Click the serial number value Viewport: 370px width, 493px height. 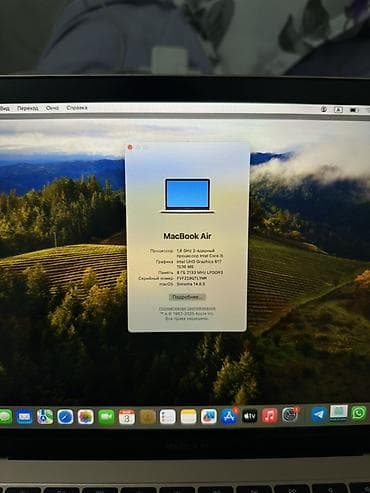tap(192, 278)
